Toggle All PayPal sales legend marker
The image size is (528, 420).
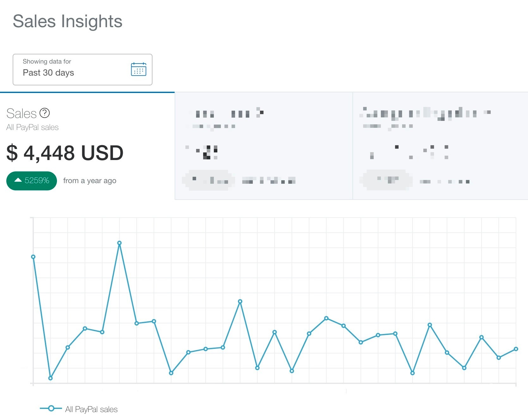(51, 408)
